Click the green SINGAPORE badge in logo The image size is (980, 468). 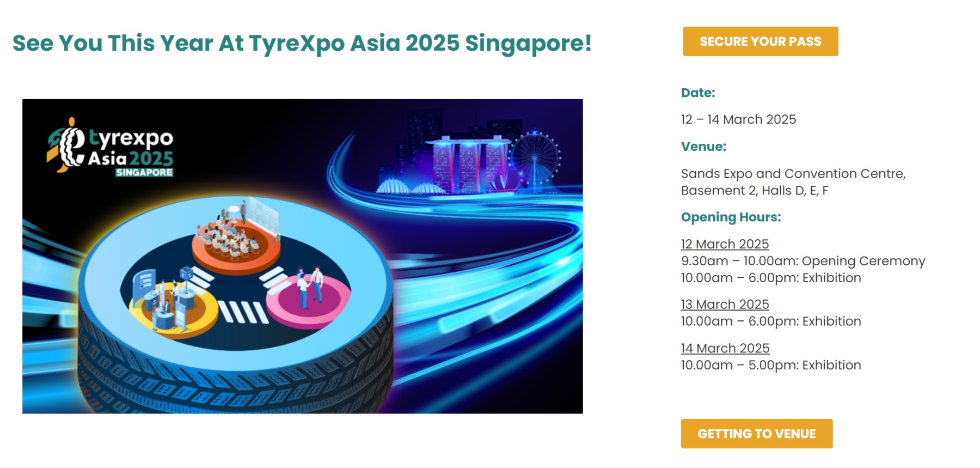(144, 173)
